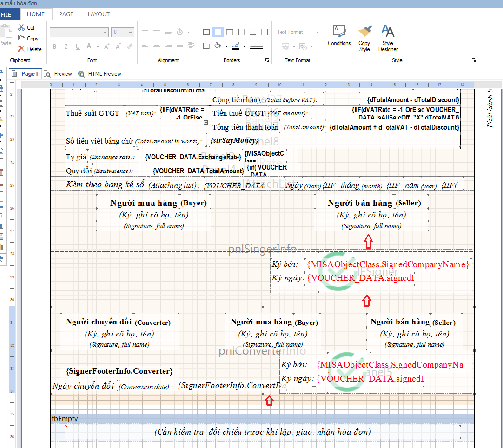Click the border color pen swatch

tap(235, 46)
